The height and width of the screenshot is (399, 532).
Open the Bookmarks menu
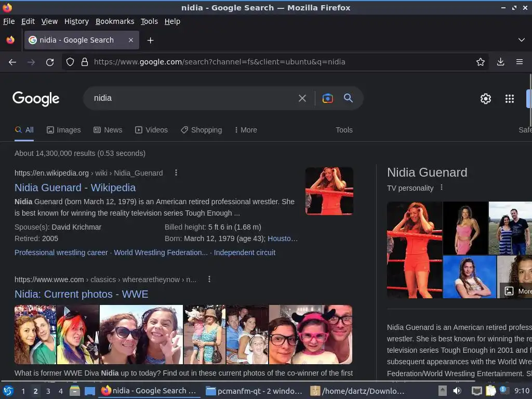coord(115,21)
